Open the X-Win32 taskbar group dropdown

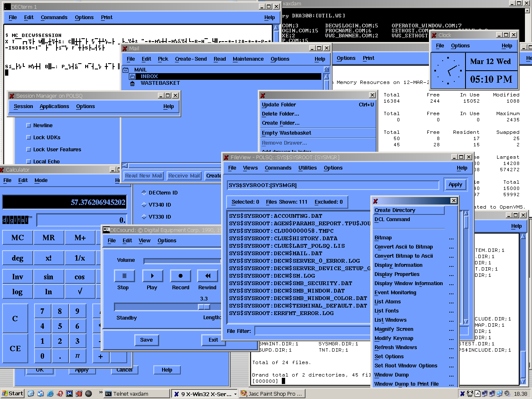tap(235, 394)
